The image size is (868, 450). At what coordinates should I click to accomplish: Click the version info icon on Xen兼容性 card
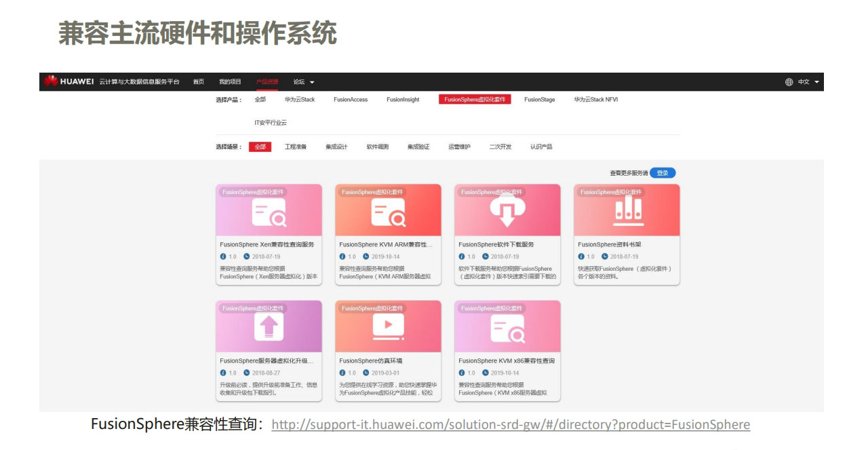222,257
